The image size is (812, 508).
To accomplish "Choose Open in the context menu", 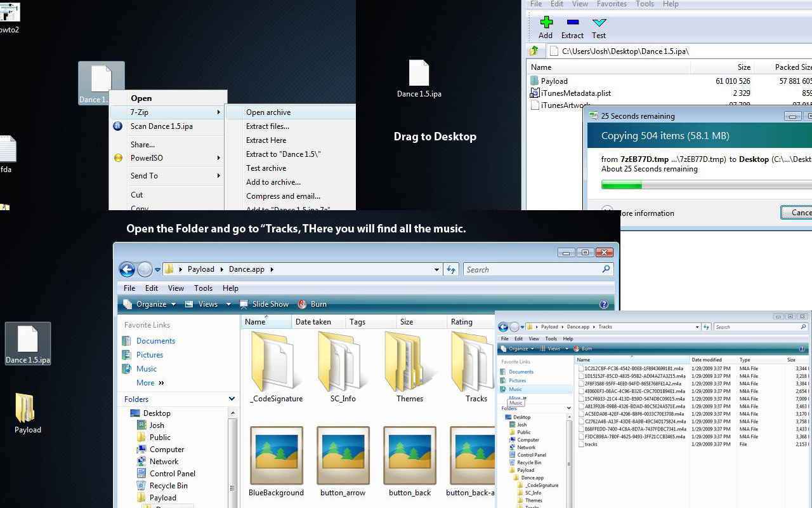I will [x=141, y=98].
